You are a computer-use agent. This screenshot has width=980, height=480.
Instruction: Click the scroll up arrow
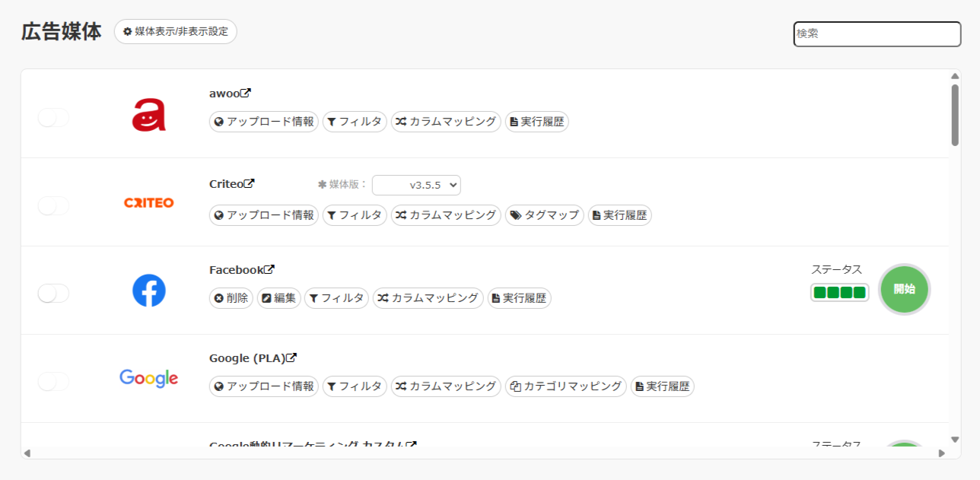(x=955, y=76)
